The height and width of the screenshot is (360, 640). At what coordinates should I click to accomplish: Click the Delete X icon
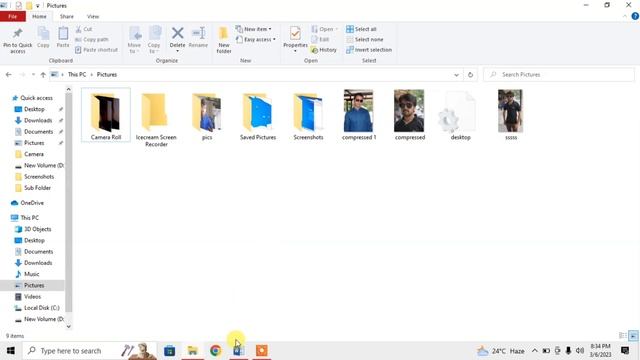pos(178,33)
